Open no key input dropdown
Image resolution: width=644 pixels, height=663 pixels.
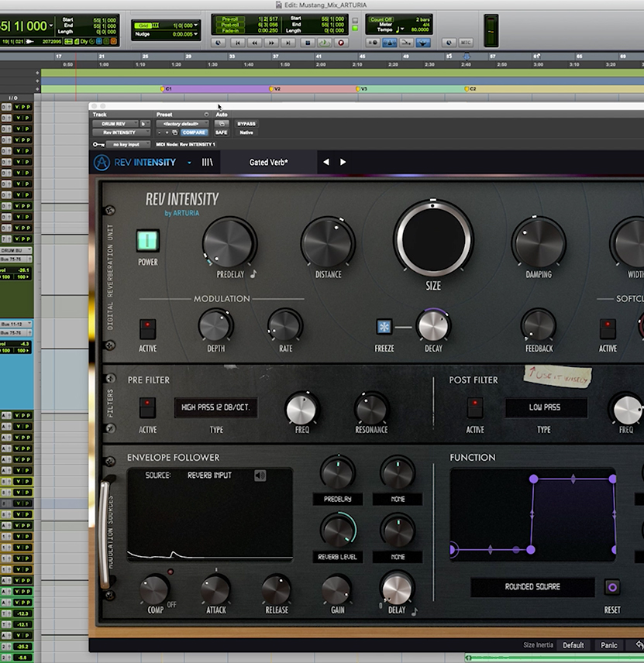click(128, 145)
